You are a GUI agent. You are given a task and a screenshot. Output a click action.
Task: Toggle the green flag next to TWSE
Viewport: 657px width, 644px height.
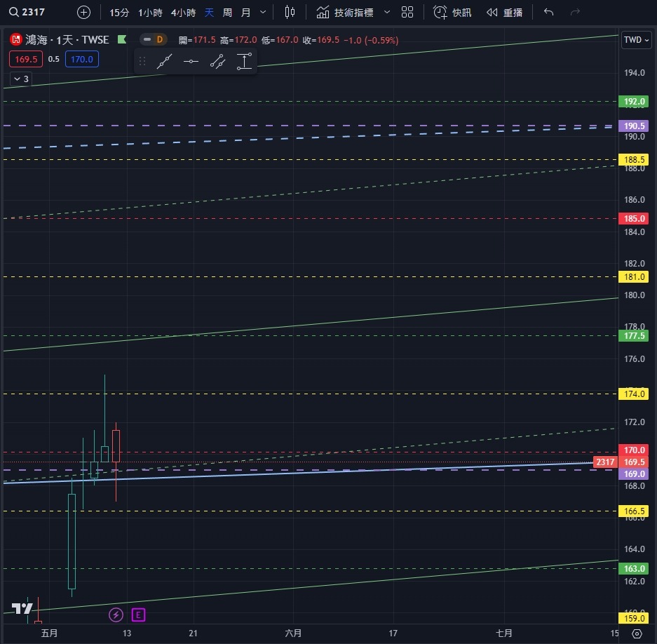click(122, 40)
